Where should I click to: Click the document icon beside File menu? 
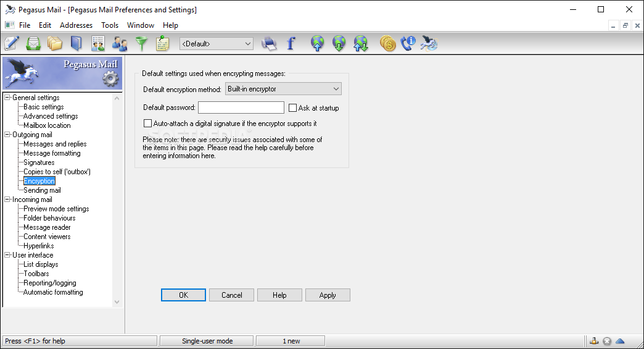click(10, 25)
